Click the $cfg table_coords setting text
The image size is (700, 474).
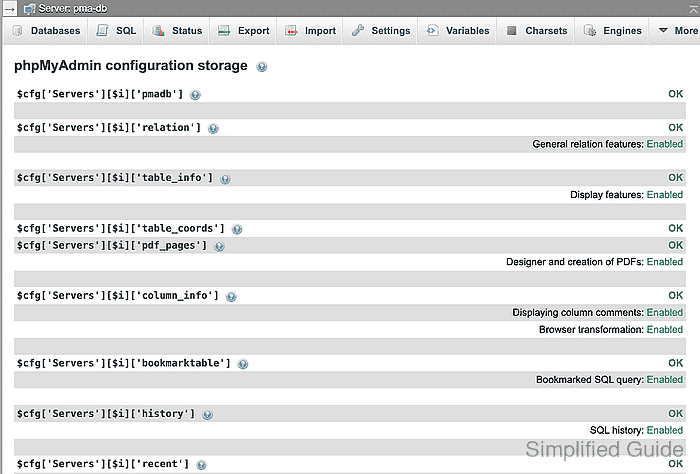coord(121,229)
